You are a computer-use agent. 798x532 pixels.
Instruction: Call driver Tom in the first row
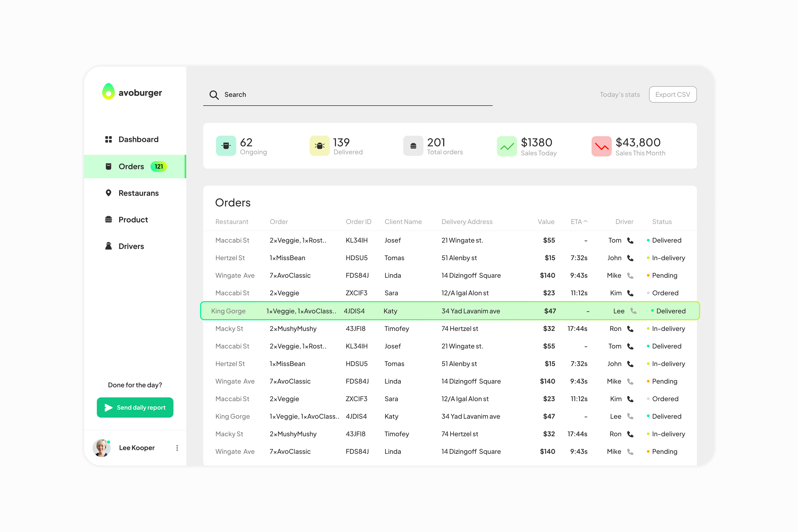click(630, 240)
